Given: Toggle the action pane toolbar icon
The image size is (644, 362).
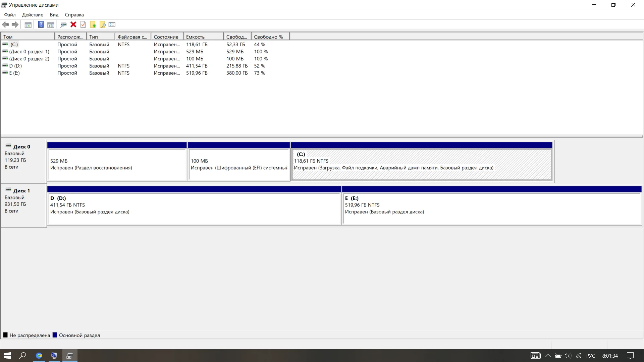Looking at the screenshot, I should coord(51,24).
